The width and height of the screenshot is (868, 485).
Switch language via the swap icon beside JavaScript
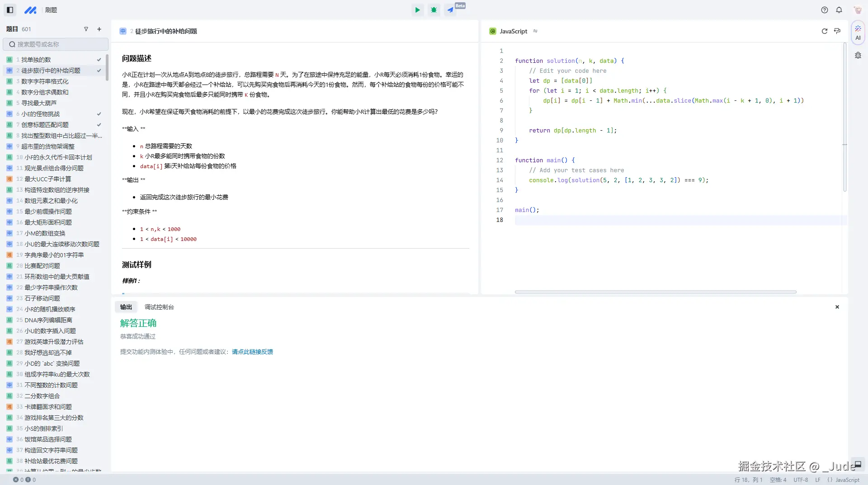click(535, 31)
